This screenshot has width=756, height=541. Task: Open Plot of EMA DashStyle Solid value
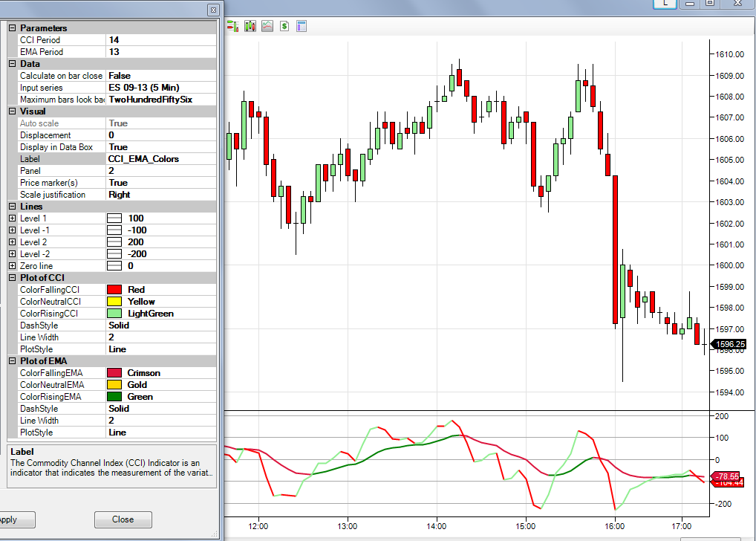pyautogui.click(x=161, y=408)
